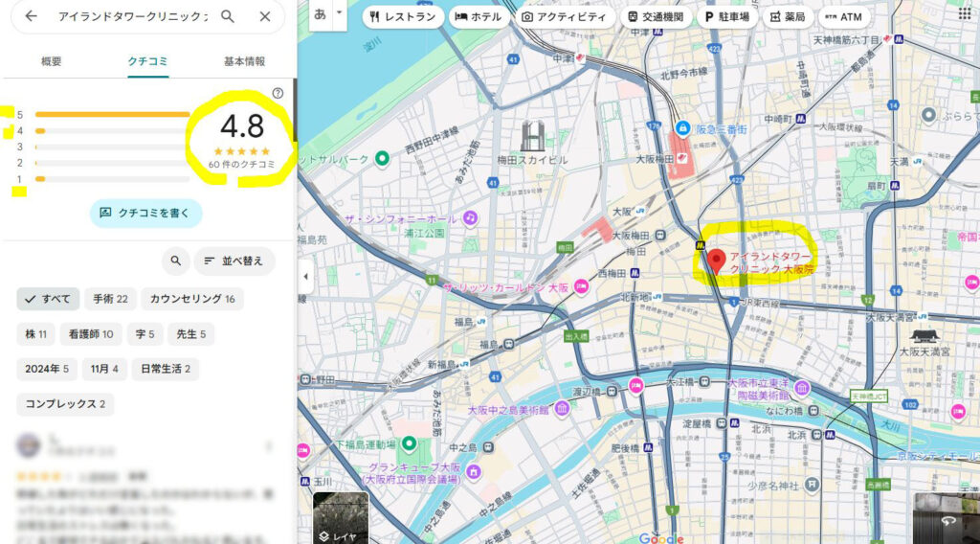Open the input mode dropdown arrow
Screen dimensions: 980x544
point(340,12)
